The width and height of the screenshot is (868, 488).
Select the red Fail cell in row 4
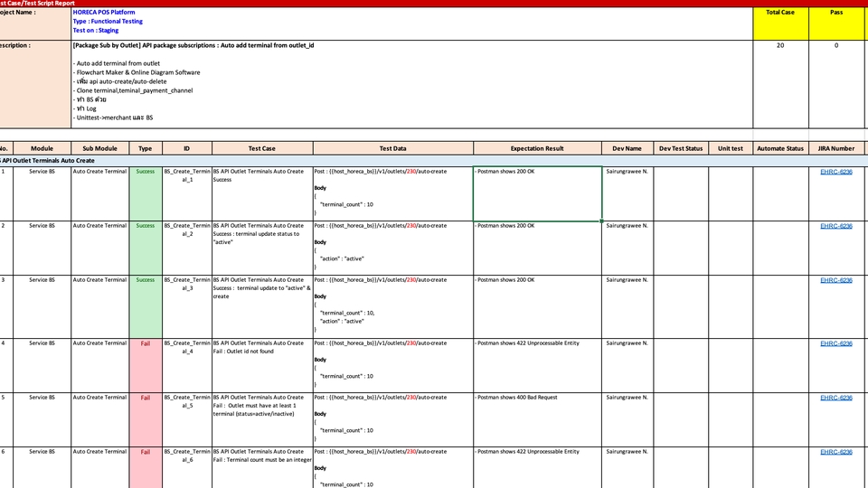(x=145, y=364)
